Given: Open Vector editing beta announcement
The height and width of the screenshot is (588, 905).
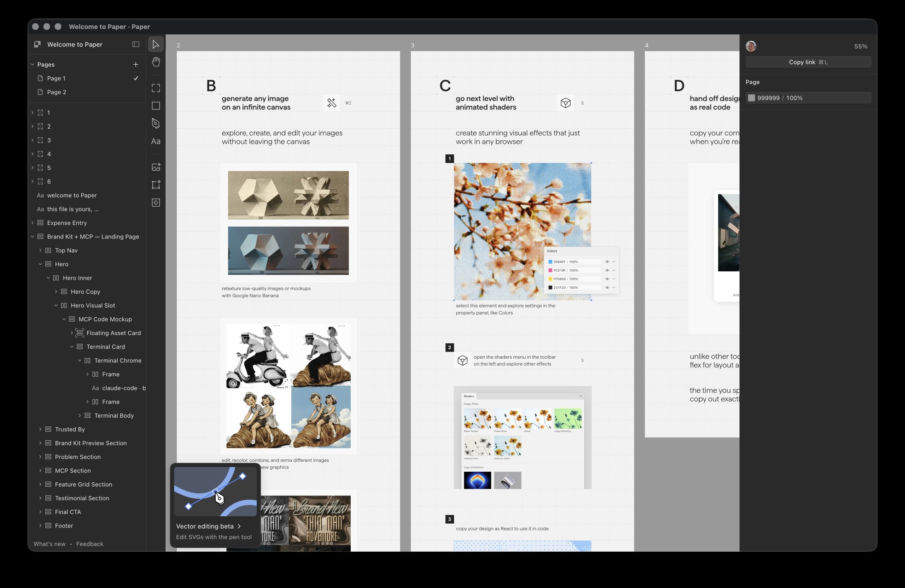Looking at the screenshot, I should (208, 526).
